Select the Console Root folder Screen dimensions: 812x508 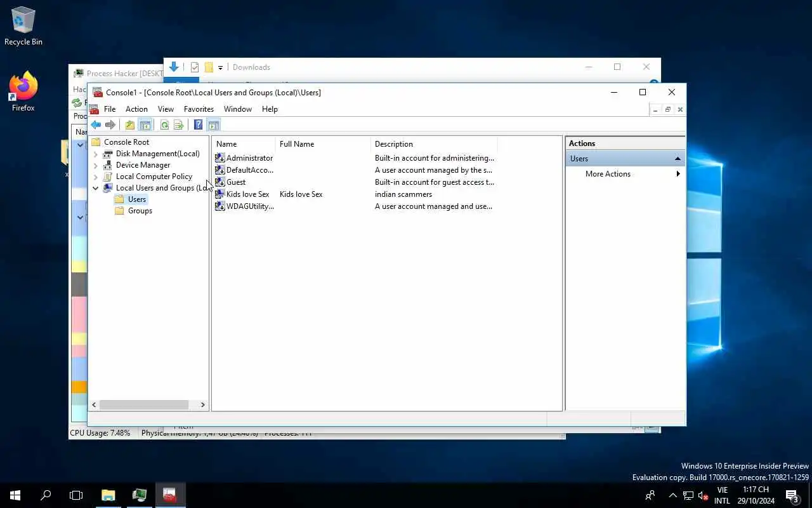click(x=126, y=142)
